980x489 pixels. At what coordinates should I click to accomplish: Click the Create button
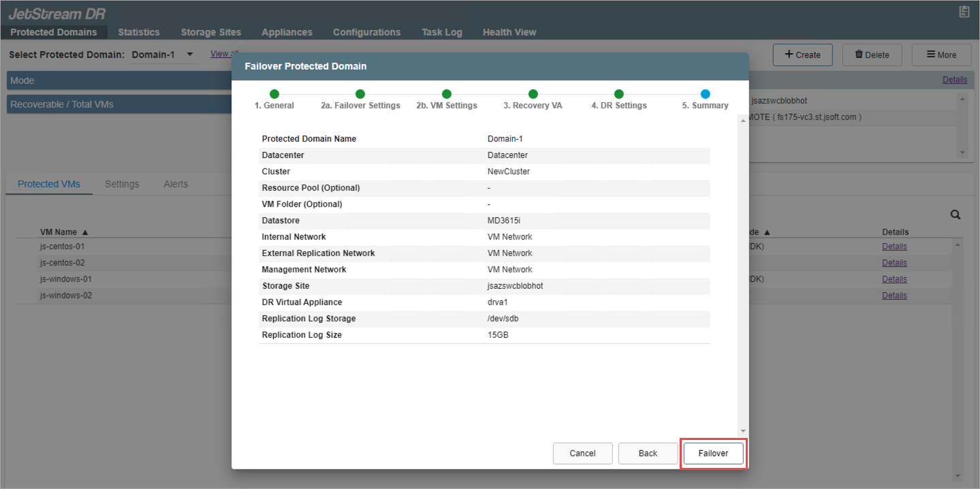click(802, 55)
